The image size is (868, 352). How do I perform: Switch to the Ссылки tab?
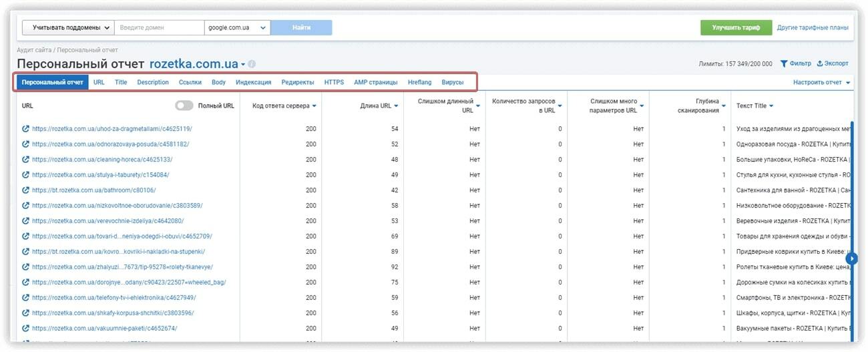click(190, 82)
